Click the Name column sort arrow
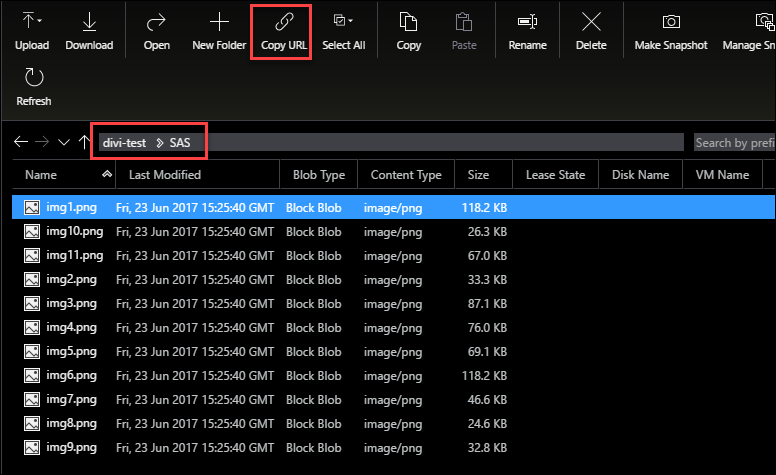776x475 pixels. coord(107,174)
